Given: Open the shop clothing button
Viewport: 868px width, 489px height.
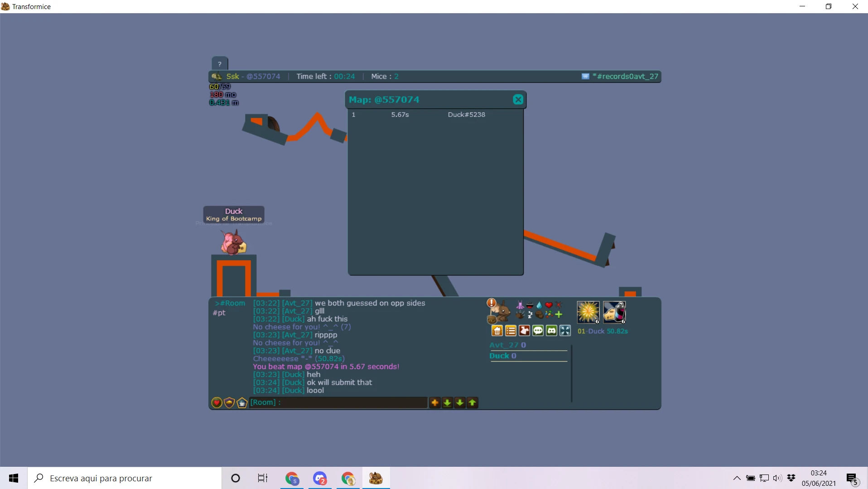Looking at the screenshot, I should click(x=524, y=331).
